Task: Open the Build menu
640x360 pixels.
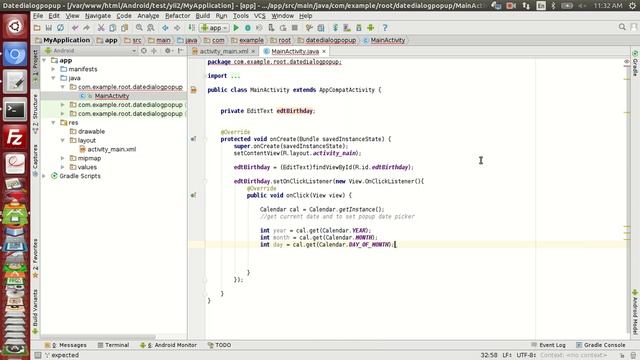Action: coord(202,16)
